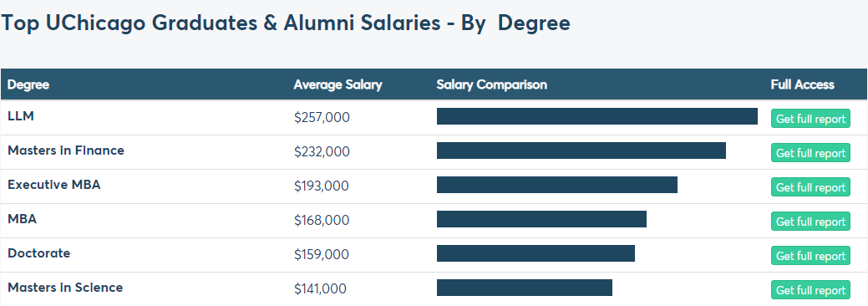Select the Salary Comparison column header

tap(491, 84)
